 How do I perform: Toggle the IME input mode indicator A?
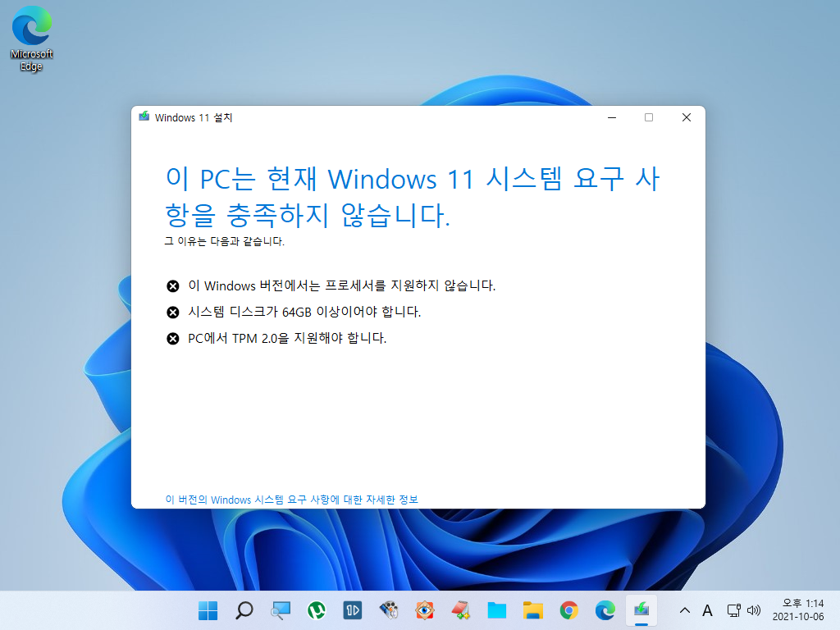pyautogui.click(x=707, y=610)
